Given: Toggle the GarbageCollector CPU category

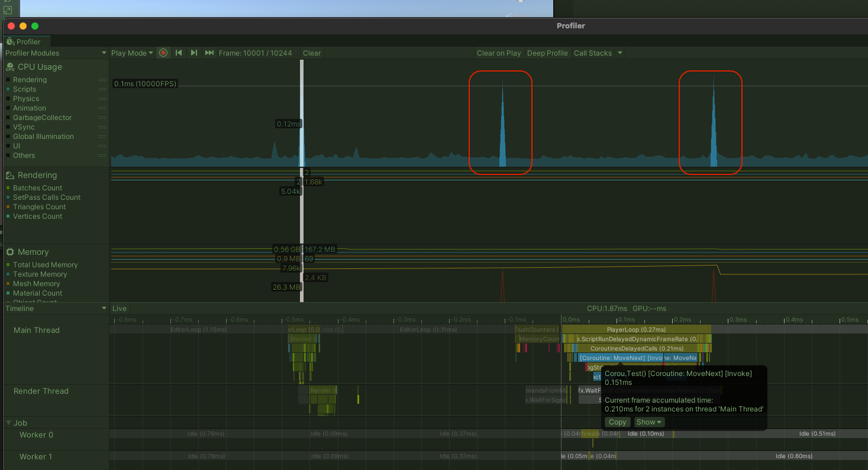Looking at the screenshot, I should [x=8, y=118].
